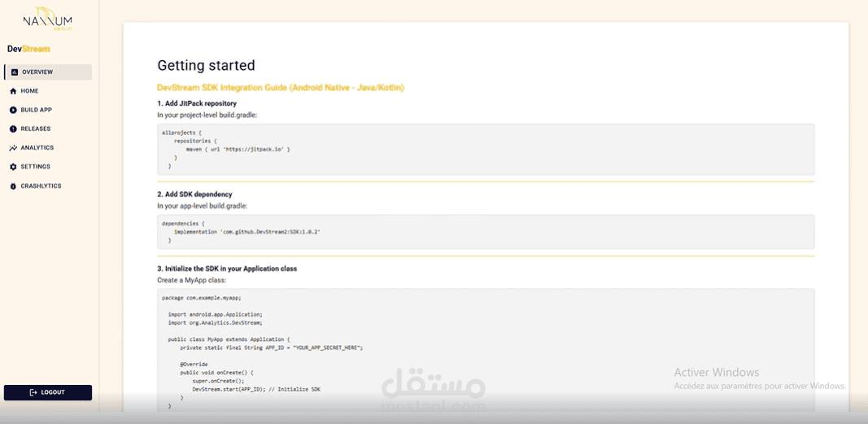Click the DevStream SDK Integration Guide heading
The height and width of the screenshot is (424, 868).
click(281, 88)
